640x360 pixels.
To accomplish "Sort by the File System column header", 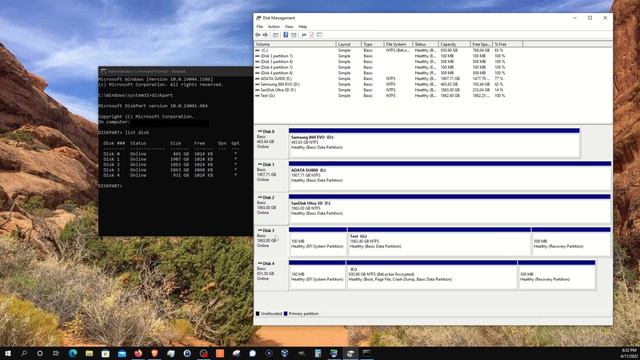I will click(398, 44).
